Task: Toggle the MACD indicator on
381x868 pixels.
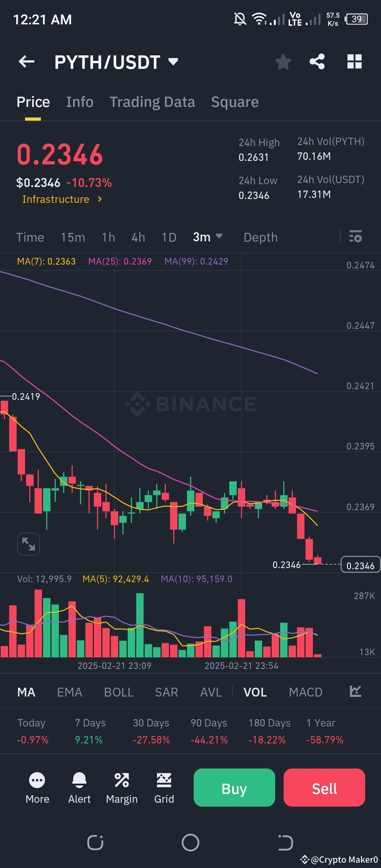Action: [306, 692]
